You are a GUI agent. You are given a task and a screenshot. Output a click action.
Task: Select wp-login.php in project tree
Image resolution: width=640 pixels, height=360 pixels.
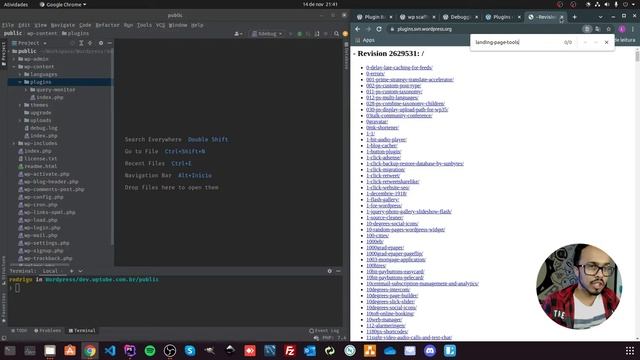click(x=39, y=227)
